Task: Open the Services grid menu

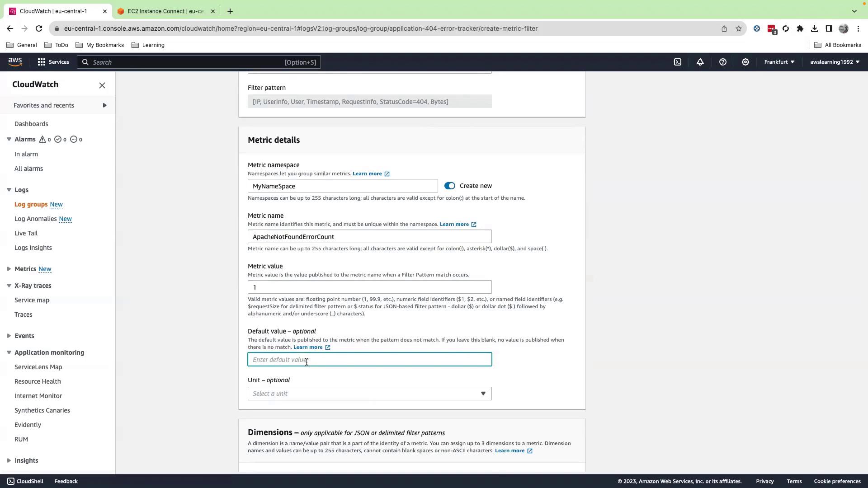Action: click(x=53, y=62)
